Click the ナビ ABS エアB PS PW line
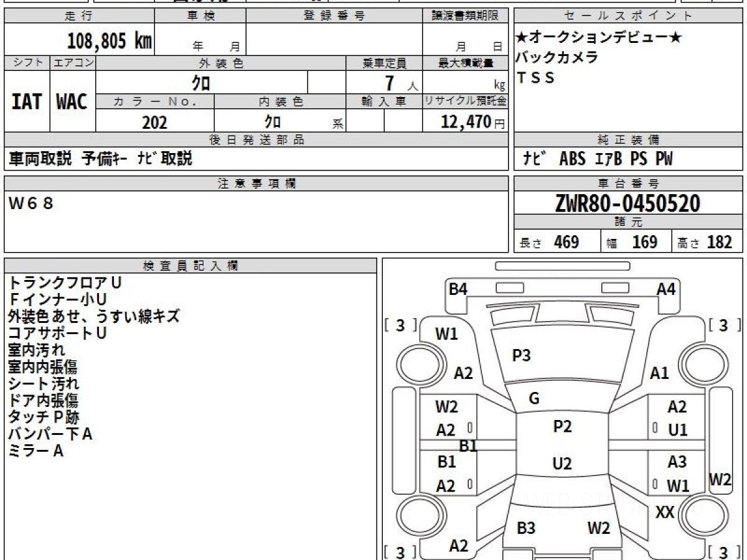 (598, 159)
